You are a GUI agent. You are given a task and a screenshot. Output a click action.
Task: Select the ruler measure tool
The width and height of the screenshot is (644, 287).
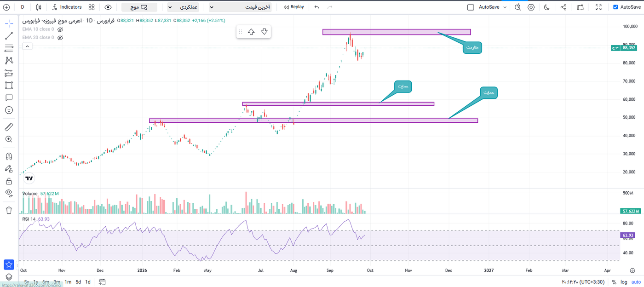(9, 127)
